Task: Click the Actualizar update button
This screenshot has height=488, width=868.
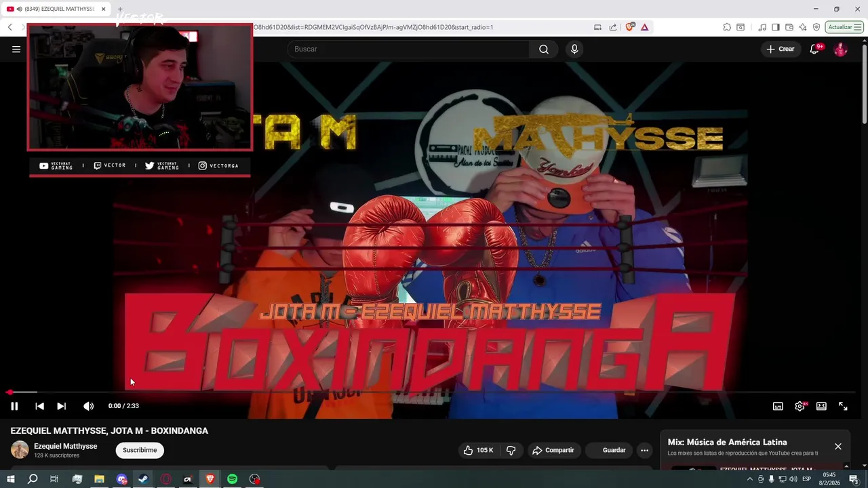Action: [x=844, y=27]
